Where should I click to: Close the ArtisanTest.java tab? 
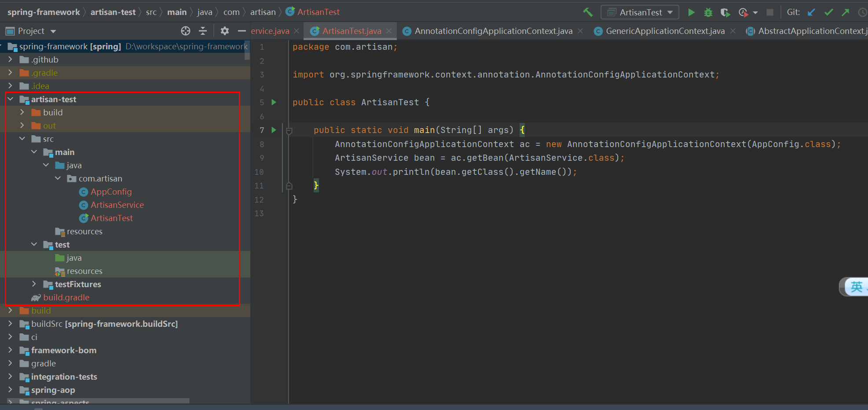(x=389, y=31)
